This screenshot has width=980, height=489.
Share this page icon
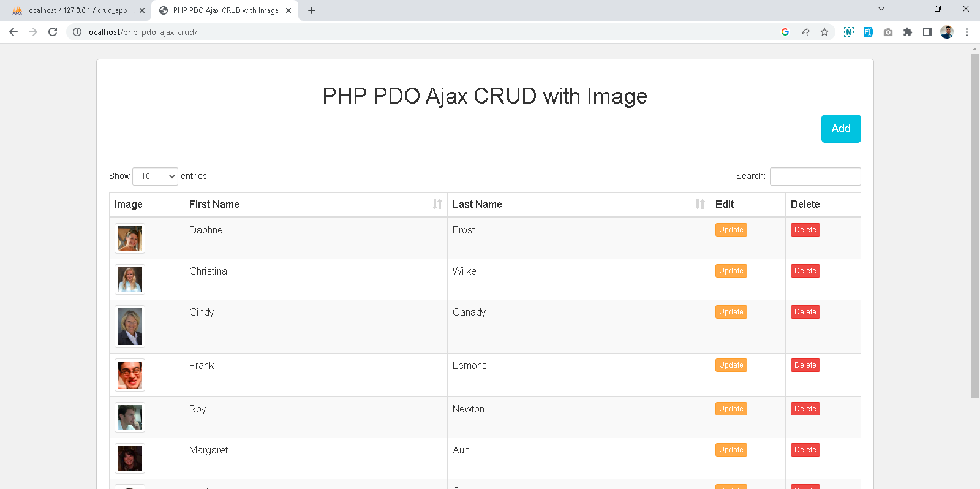point(805,32)
